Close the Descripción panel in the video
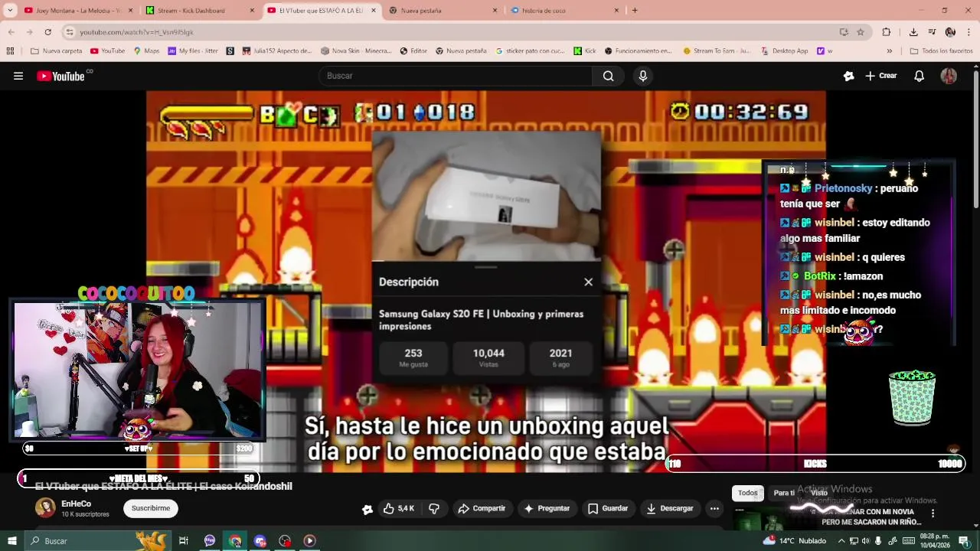980x551 pixels. pos(588,282)
